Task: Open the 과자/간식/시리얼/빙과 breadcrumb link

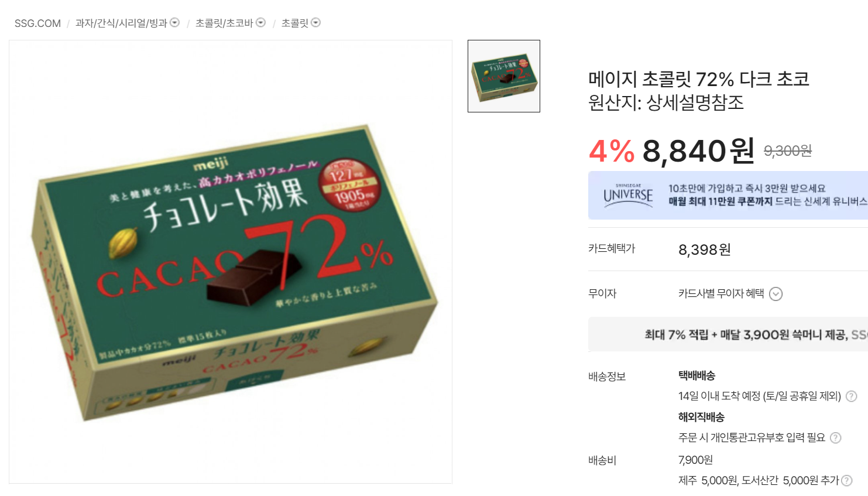Action: (121, 23)
